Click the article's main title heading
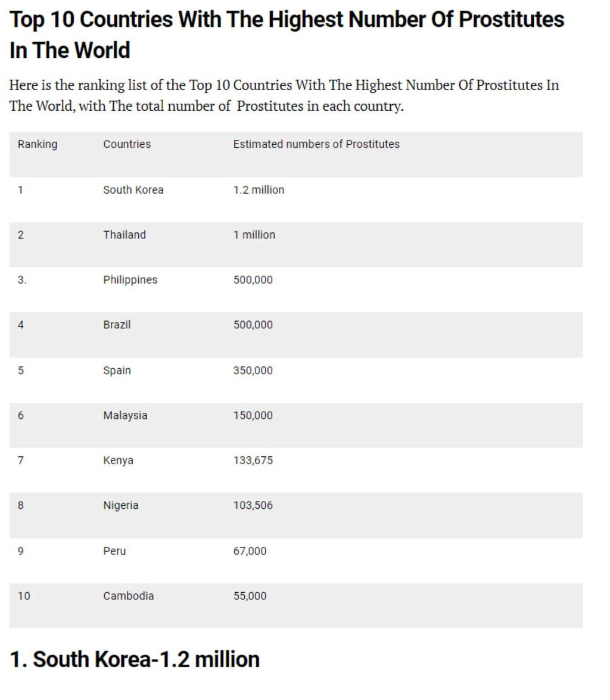Image resolution: width=610 pixels, height=700 pixels. pyautogui.click(x=286, y=35)
